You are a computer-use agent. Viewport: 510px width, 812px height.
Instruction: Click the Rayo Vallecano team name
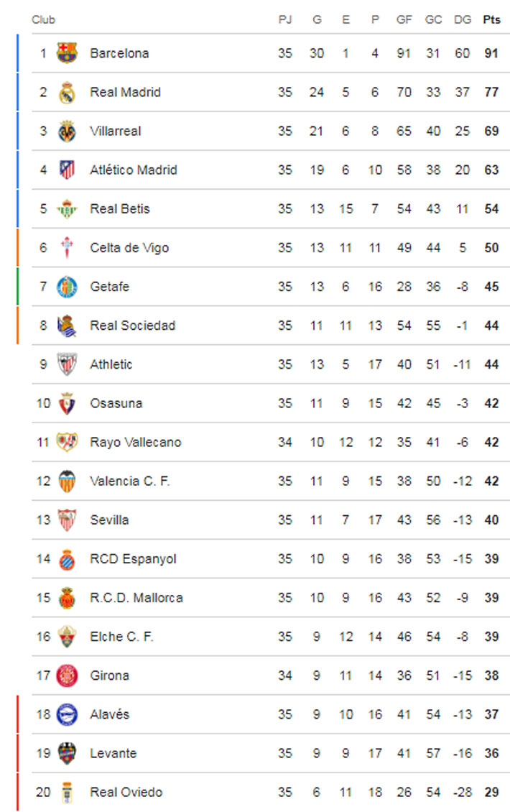coord(136,442)
